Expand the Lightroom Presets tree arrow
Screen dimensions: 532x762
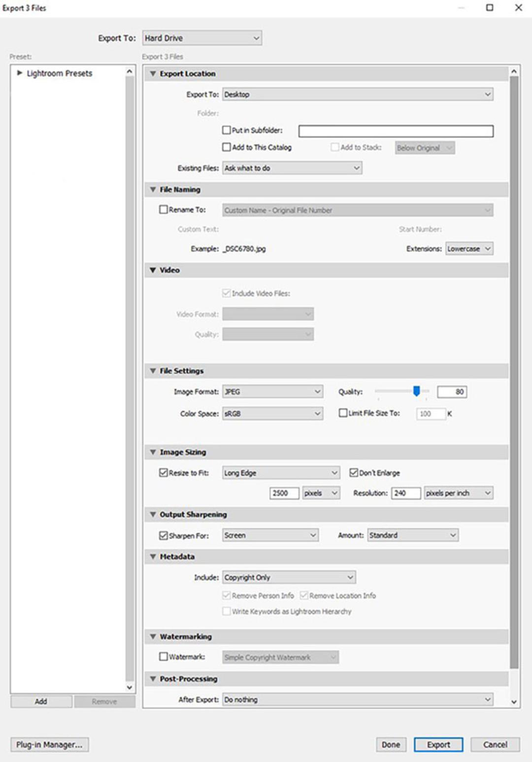[x=20, y=73]
